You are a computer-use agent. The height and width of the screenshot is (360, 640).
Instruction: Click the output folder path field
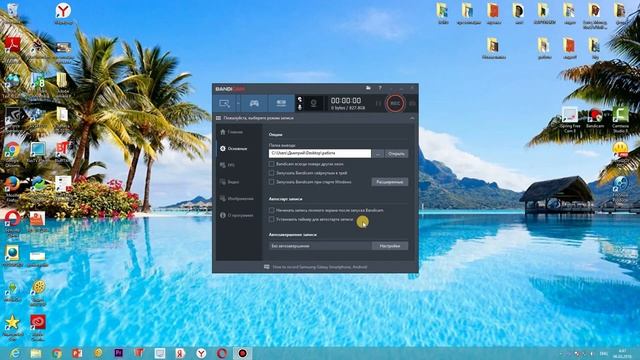point(320,153)
